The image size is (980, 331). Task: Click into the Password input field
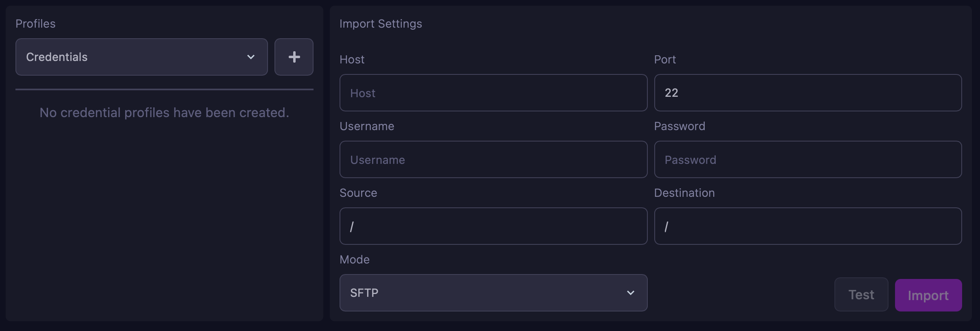(808, 159)
